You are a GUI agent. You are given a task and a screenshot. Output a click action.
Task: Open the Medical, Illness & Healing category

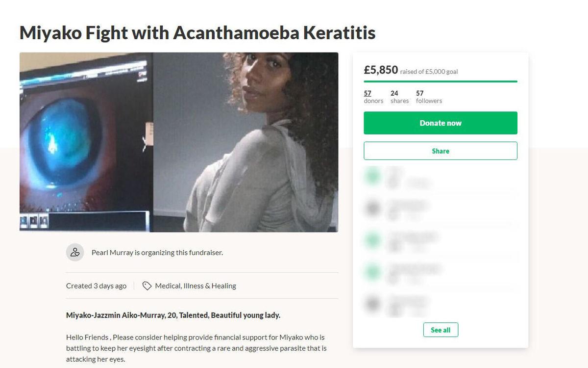(195, 286)
